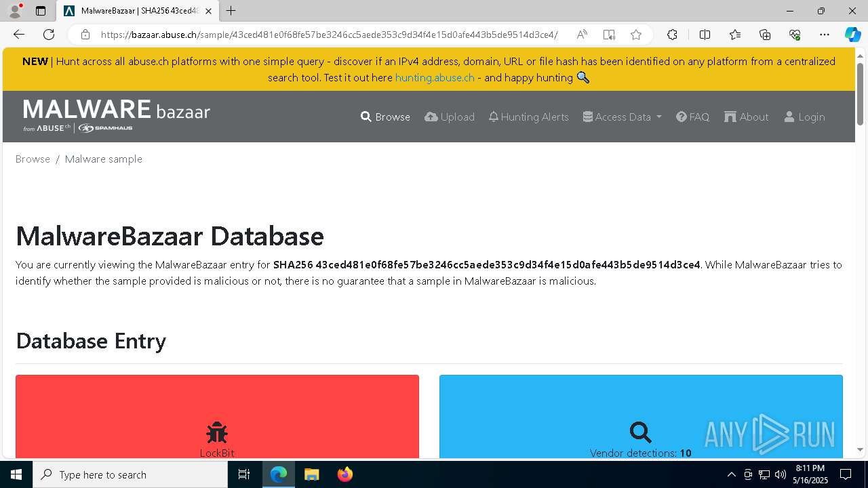Show hidden system tray icons
This screenshot has height=488, width=868.
pyautogui.click(x=731, y=474)
